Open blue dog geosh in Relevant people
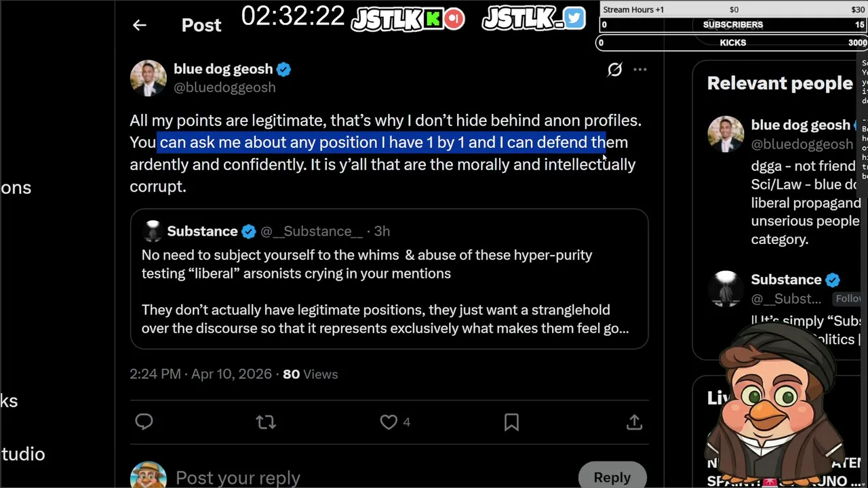Viewport: 868px width, 488px height. (x=800, y=125)
